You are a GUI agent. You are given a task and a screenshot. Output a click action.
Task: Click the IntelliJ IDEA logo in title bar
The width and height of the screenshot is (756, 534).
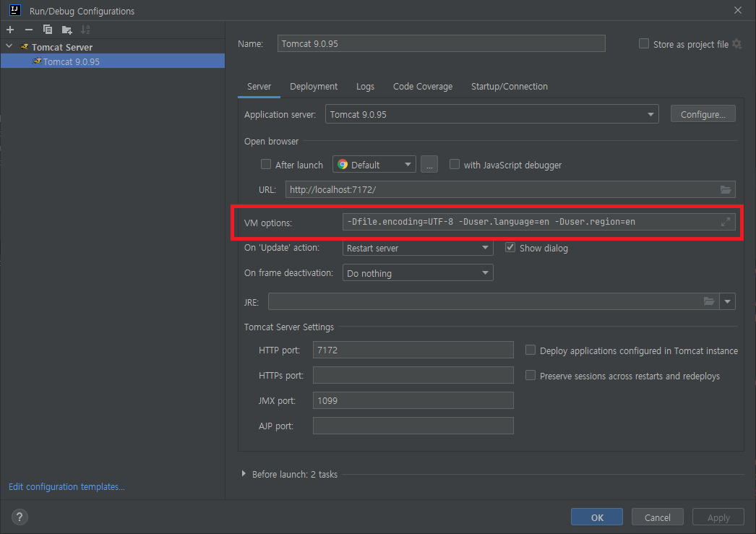tap(15, 10)
